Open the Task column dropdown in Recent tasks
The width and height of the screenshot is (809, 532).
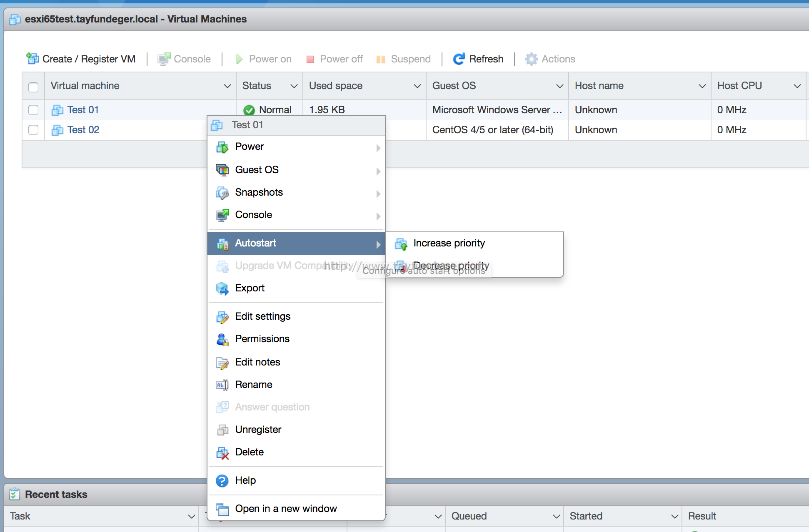192,517
